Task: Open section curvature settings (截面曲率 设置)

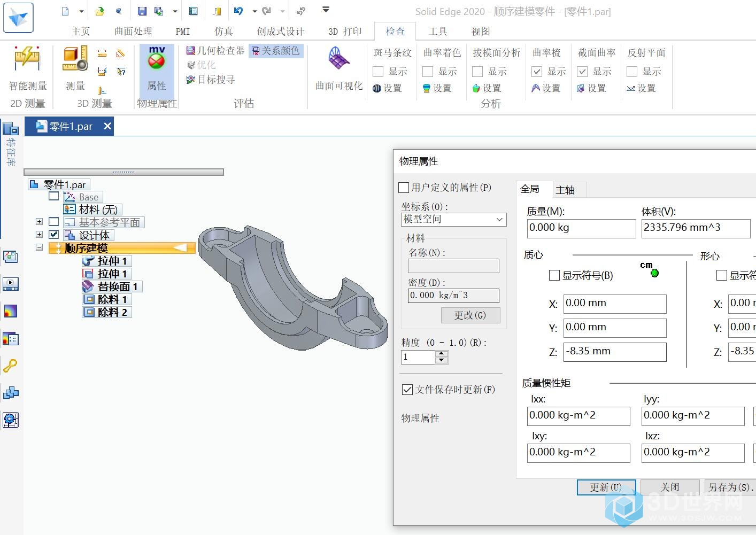Action: tap(591, 88)
